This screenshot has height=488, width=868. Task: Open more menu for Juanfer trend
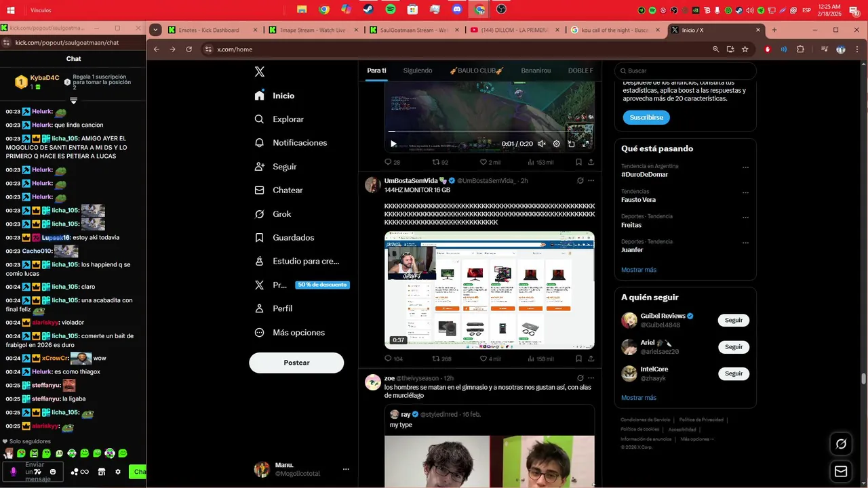coord(745,243)
